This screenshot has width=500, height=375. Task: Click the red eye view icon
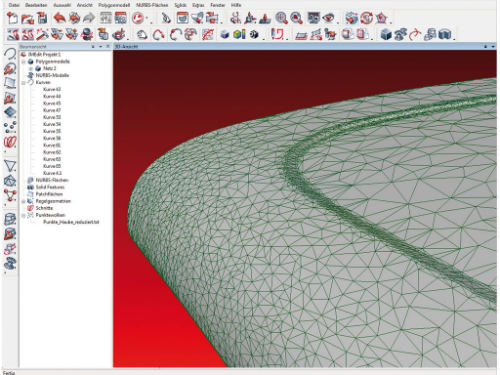click(328, 18)
